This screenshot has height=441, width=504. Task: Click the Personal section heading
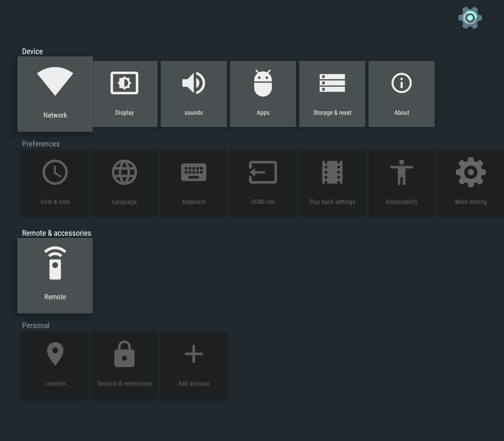(36, 325)
